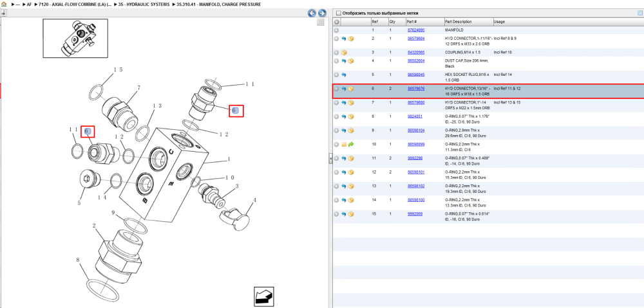Open part number link 86579676

(x=415, y=89)
